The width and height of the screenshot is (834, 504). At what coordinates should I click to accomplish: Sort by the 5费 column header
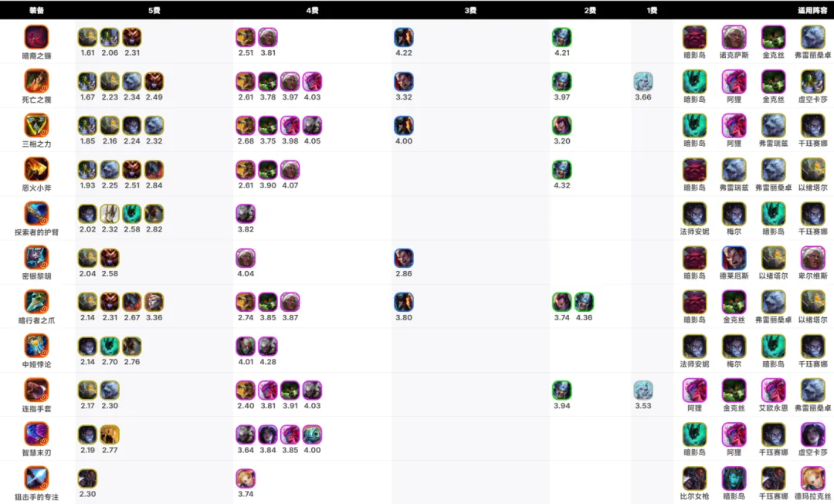(x=154, y=10)
